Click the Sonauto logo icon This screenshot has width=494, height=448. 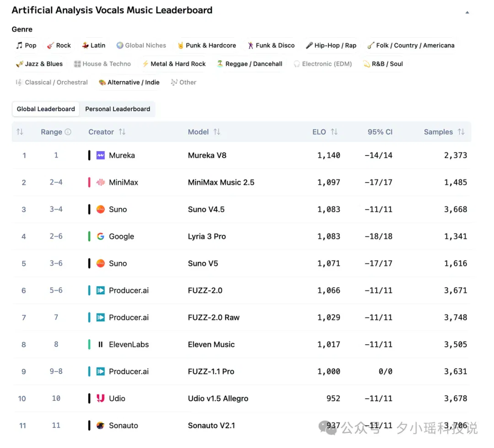(101, 425)
